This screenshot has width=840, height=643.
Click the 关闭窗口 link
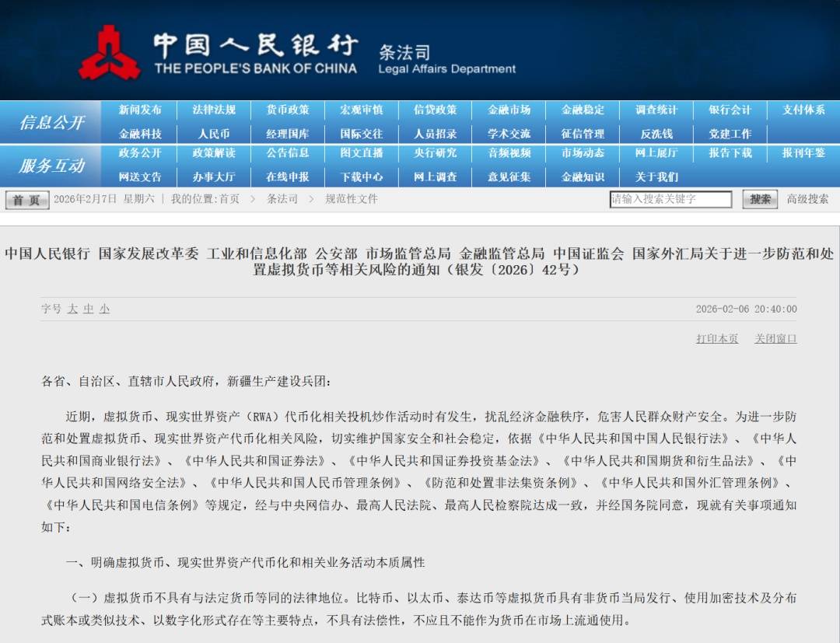[775, 339]
